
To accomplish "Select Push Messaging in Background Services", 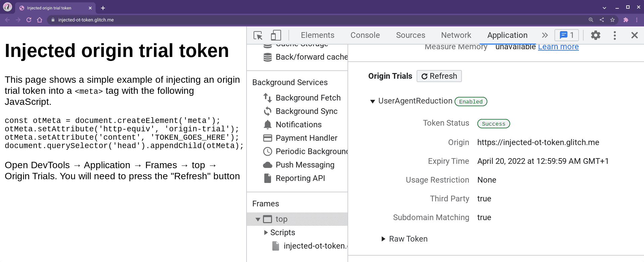I will (305, 165).
